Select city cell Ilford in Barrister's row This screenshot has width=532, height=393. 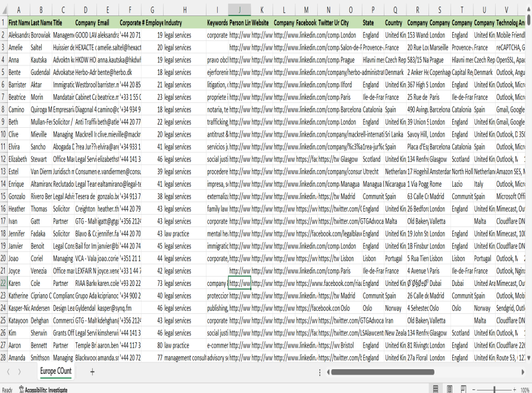click(x=351, y=85)
